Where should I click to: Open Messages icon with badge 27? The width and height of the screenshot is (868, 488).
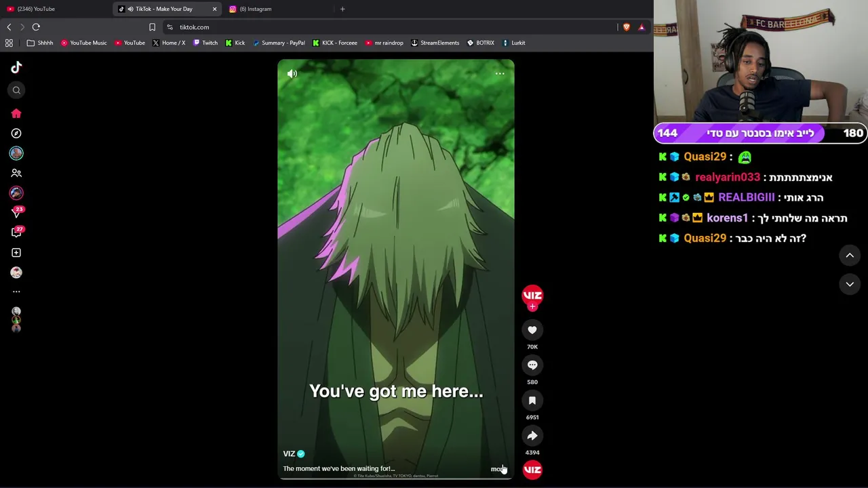pyautogui.click(x=16, y=232)
